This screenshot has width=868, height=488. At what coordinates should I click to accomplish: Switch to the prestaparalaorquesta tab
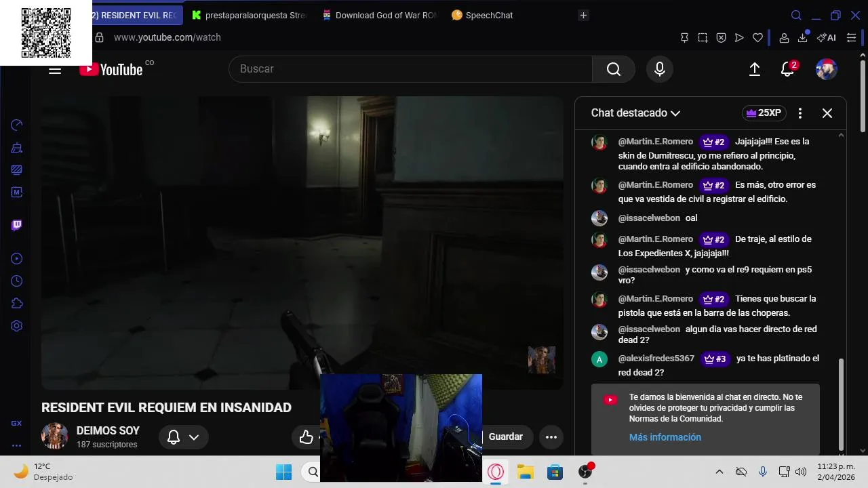pyautogui.click(x=249, y=15)
